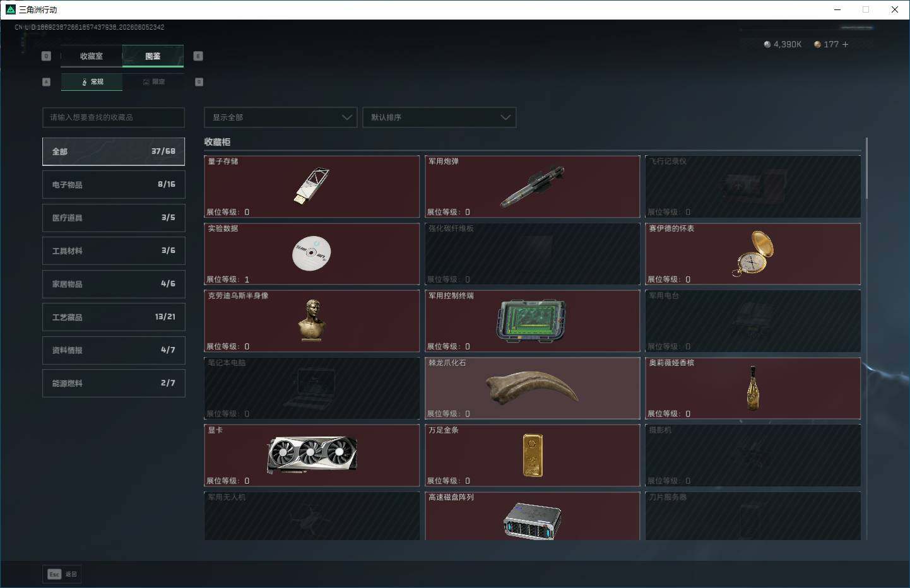
Task: Open the locked 强化碳纤维板 card
Action: pyautogui.click(x=532, y=254)
